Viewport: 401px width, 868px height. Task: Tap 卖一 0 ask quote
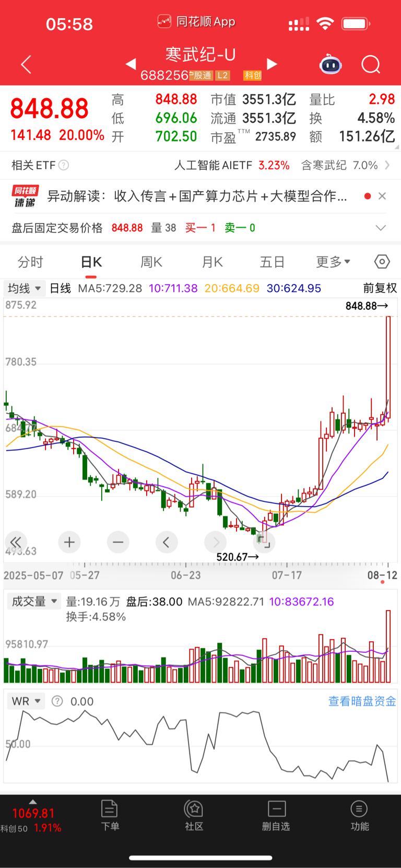click(240, 228)
